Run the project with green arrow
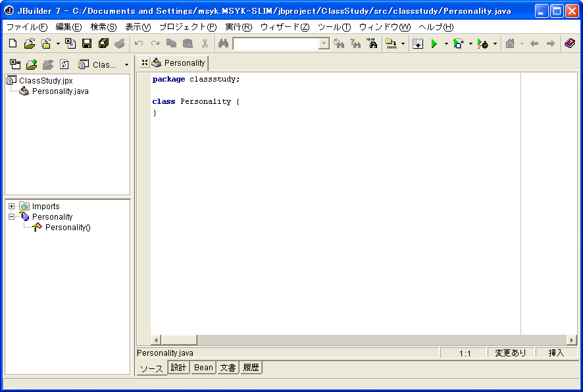Image resolution: width=583 pixels, height=392 pixels. 434,44
